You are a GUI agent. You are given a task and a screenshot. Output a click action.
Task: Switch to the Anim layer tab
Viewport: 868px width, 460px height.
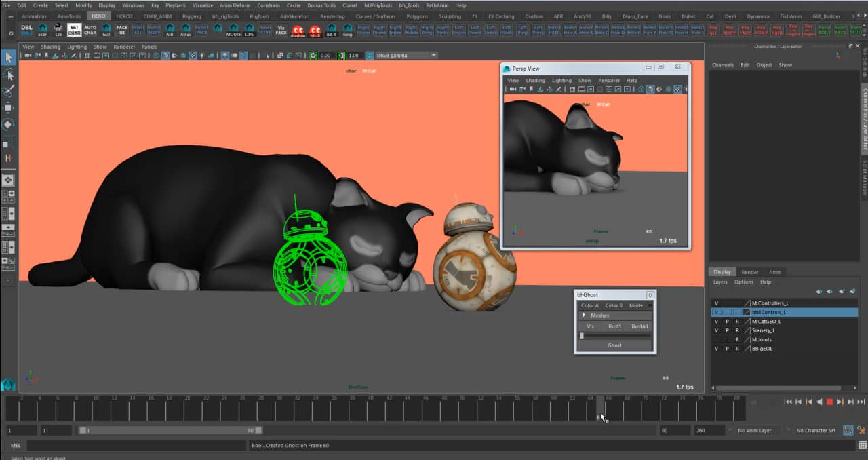(775, 272)
